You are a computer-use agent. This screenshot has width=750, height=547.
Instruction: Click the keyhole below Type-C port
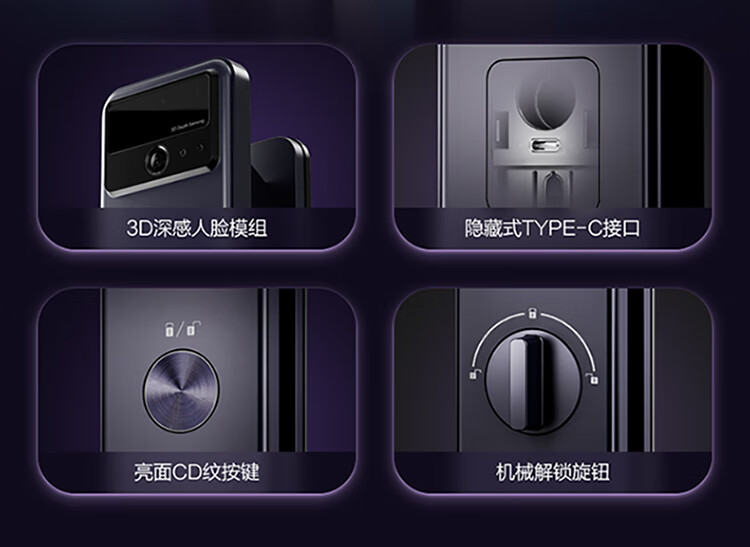coord(551,189)
